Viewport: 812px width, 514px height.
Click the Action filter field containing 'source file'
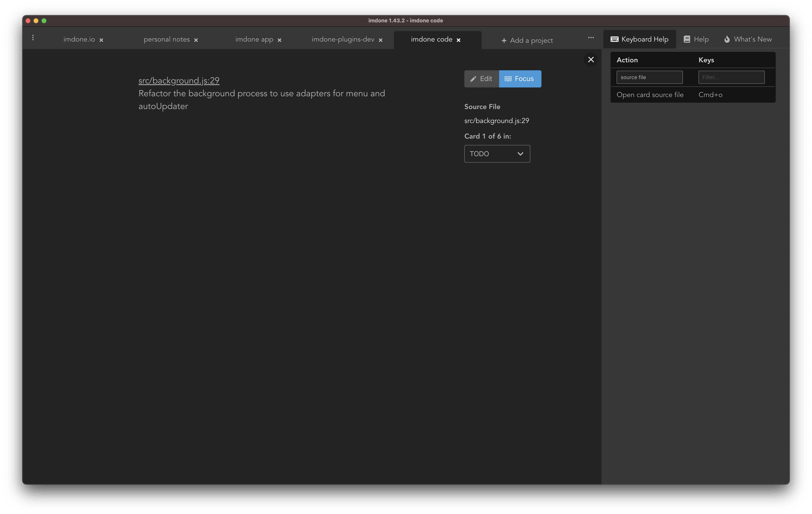coord(650,77)
